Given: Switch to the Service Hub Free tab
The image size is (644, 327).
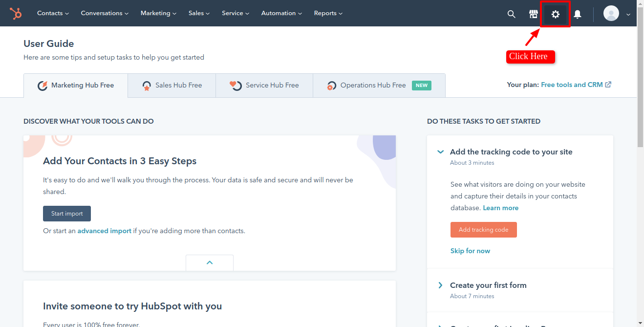Looking at the screenshot, I should [x=264, y=86].
